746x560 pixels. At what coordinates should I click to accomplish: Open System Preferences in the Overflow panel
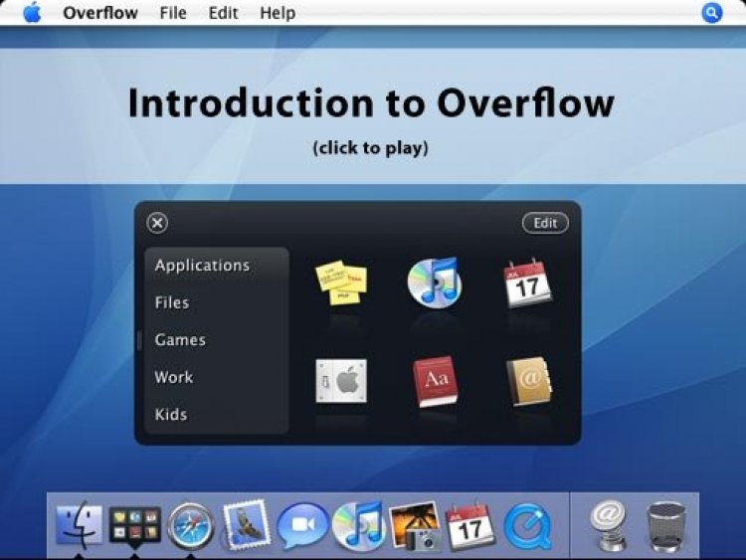[x=341, y=381]
